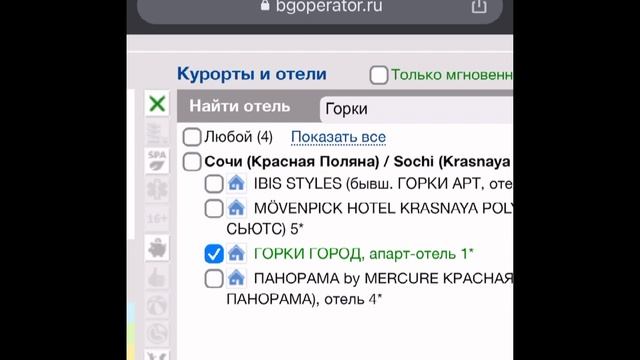Click the green X filter-reset icon
The height and width of the screenshot is (360, 640).
(x=157, y=104)
